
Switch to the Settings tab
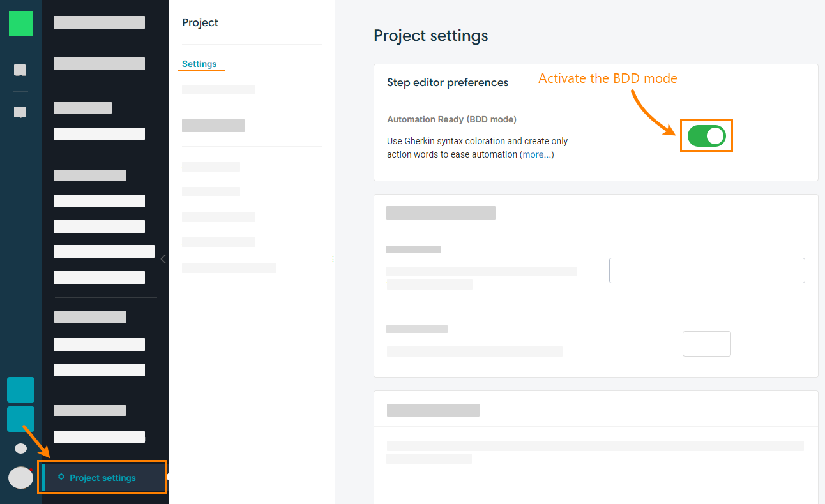(x=200, y=64)
